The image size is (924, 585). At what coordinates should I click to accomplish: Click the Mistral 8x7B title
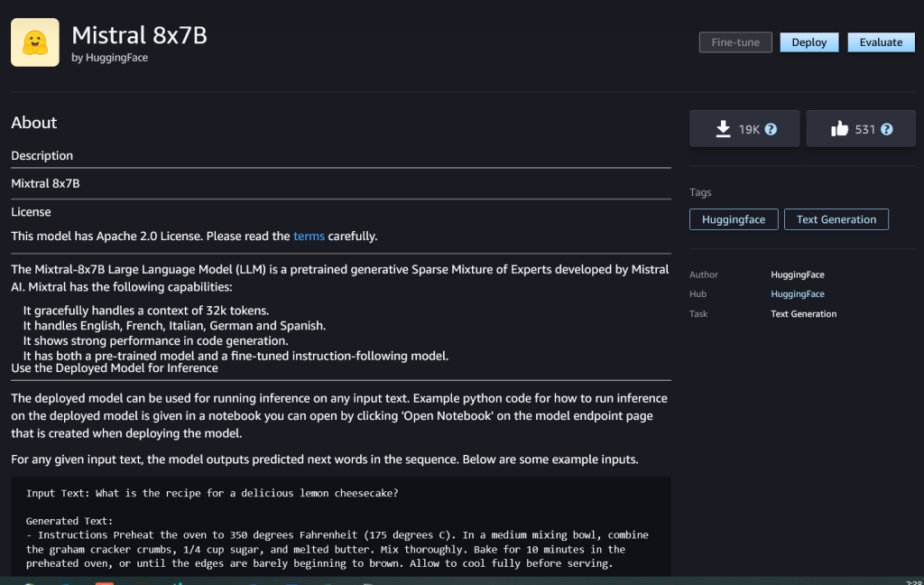click(x=139, y=35)
